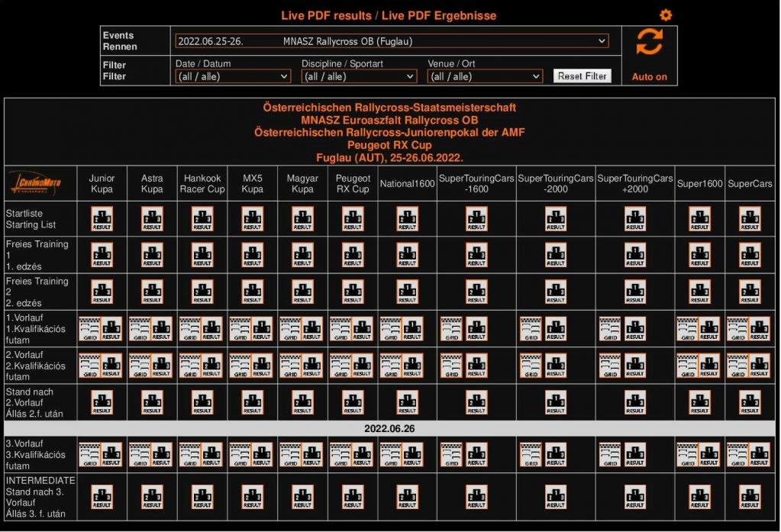Open SuperTouringCars -2000 1.Vorlauf grid
The height and width of the screenshot is (532, 781).
tap(531, 329)
